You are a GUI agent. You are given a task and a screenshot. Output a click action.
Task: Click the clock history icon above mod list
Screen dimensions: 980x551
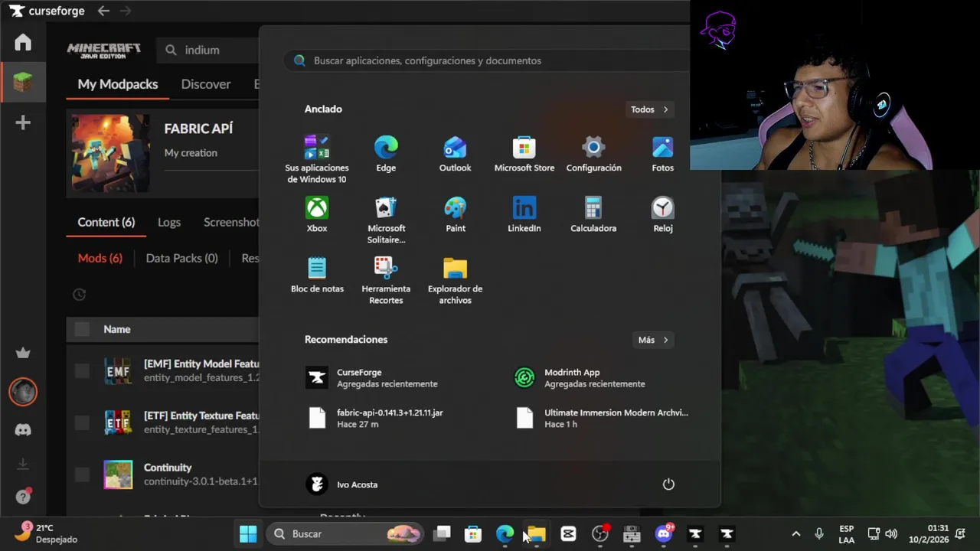(x=79, y=295)
